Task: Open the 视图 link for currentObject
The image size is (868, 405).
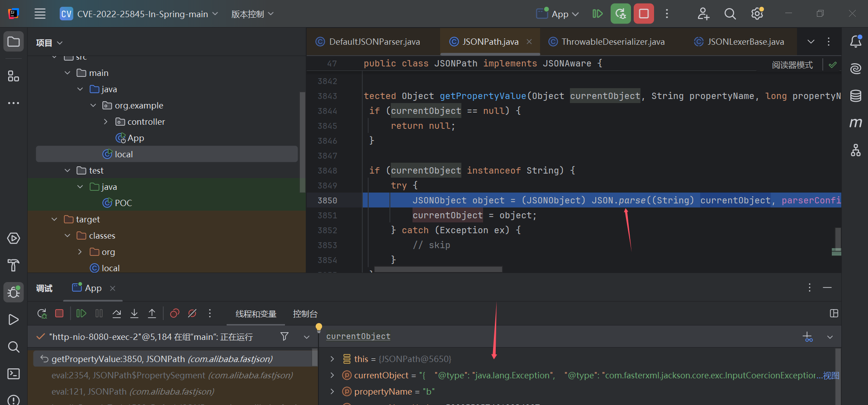Action: [831, 375]
